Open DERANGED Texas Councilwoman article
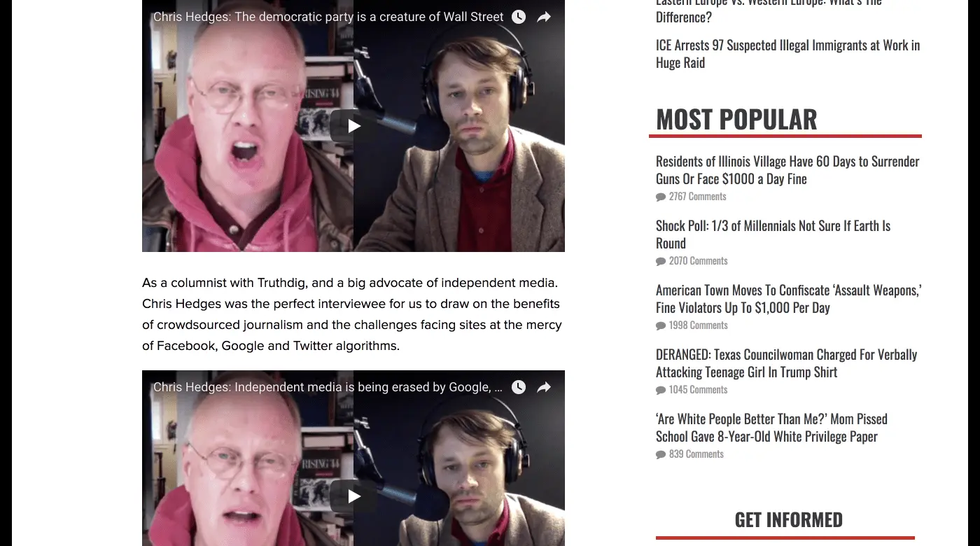Image resolution: width=980 pixels, height=546 pixels. 786,363
